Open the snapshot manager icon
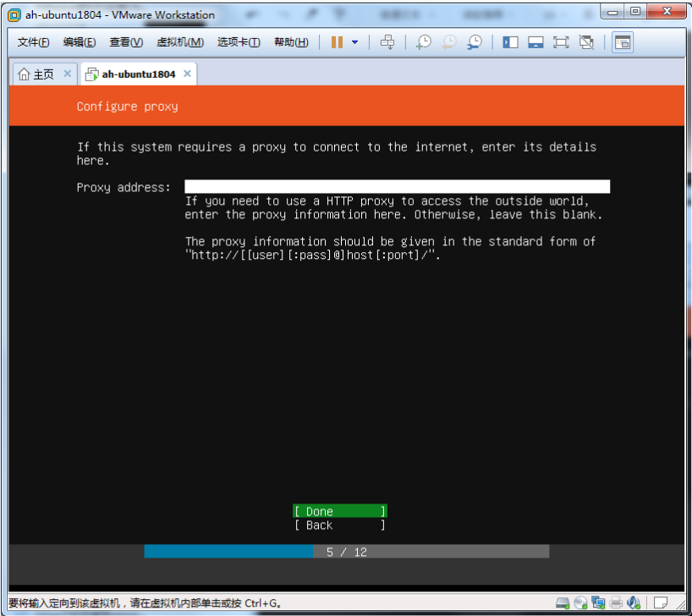The image size is (692, 616). [x=475, y=42]
